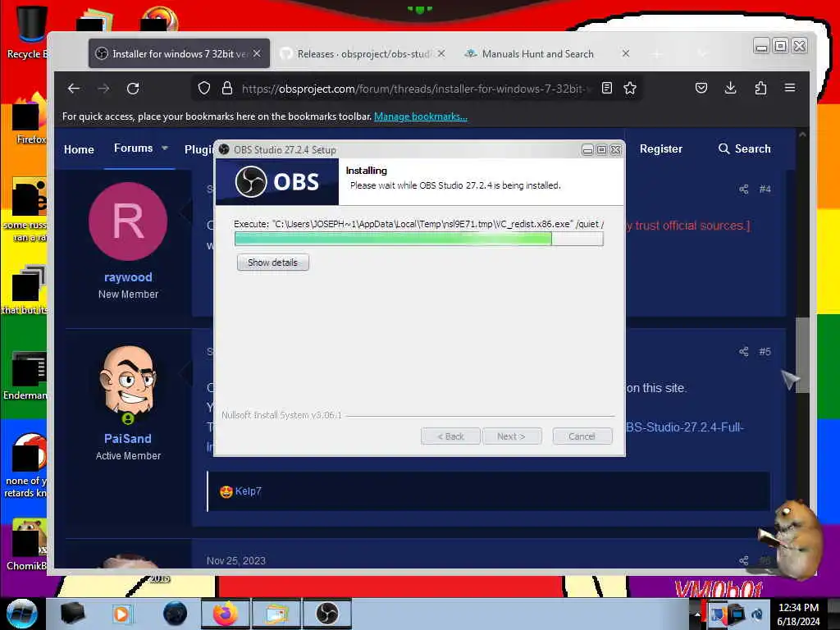Open the Forums menu item

pyautogui.click(x=134, y=148)
